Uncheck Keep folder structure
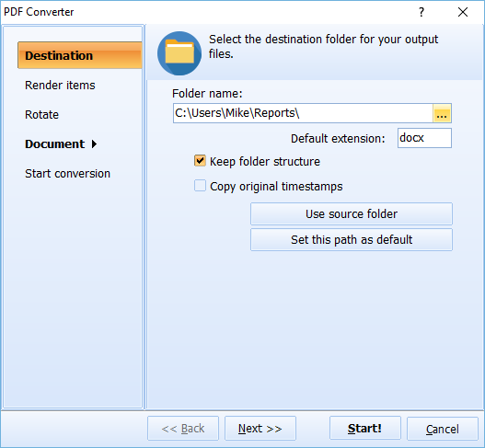 pyautogui.click(x=200, y=161)
